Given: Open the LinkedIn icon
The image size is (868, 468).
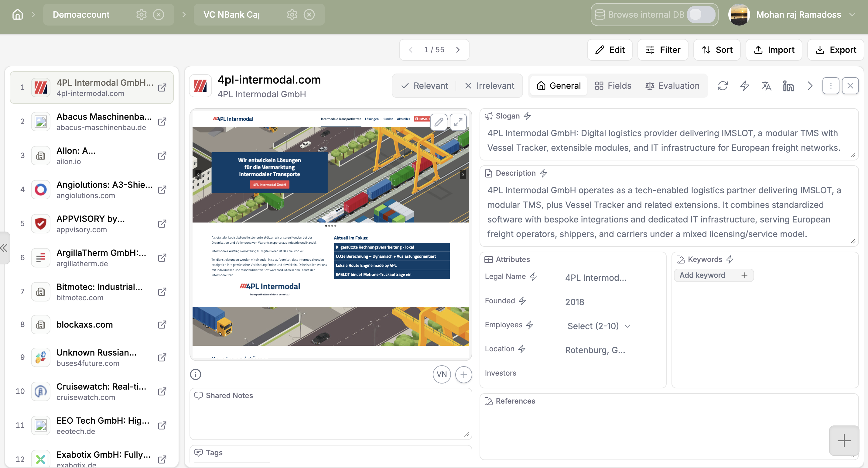Looking at the screenshot, I should click(788, 86).
